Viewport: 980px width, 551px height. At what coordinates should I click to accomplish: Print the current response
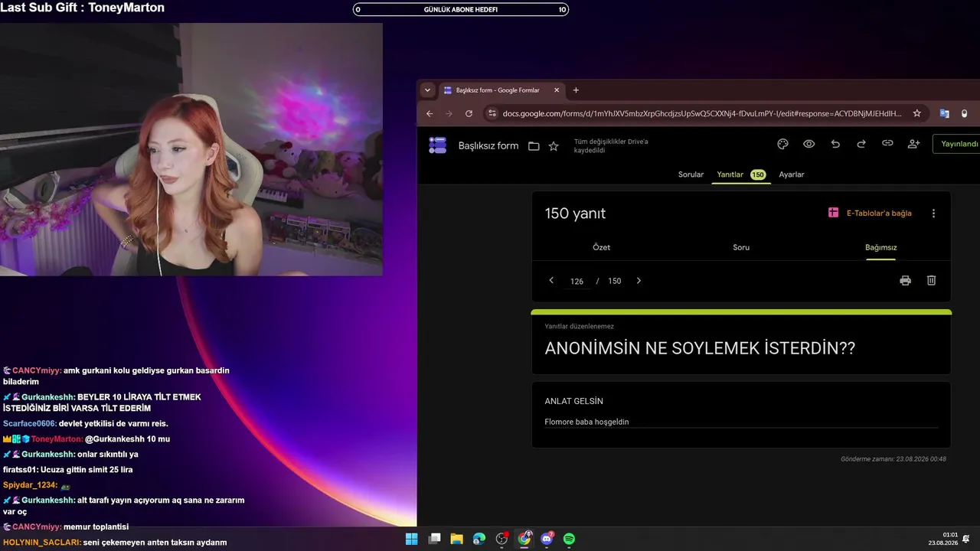pyautogui.click(x=905, y=281)
